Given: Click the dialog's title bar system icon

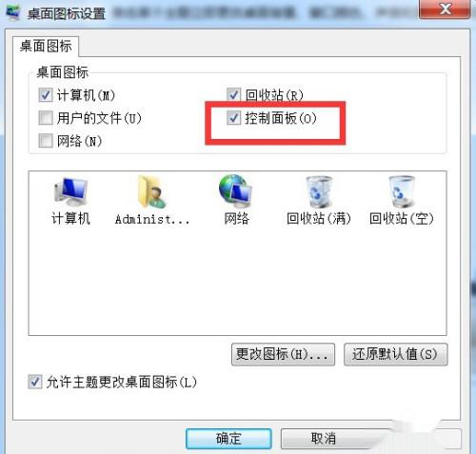Looking at the screenshot, I should (x=13, y=12).
